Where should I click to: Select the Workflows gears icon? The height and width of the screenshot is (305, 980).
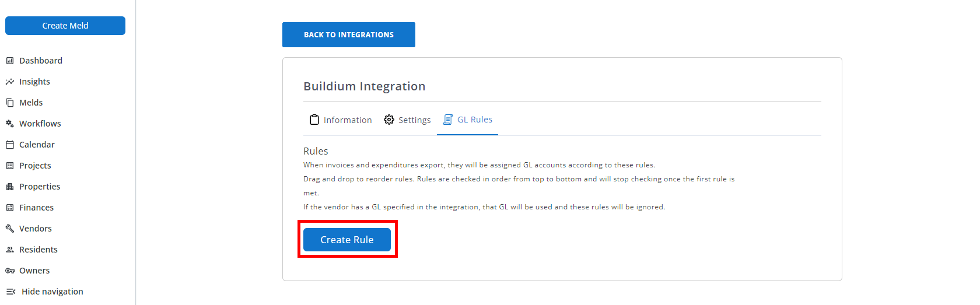tap(10, 124)
